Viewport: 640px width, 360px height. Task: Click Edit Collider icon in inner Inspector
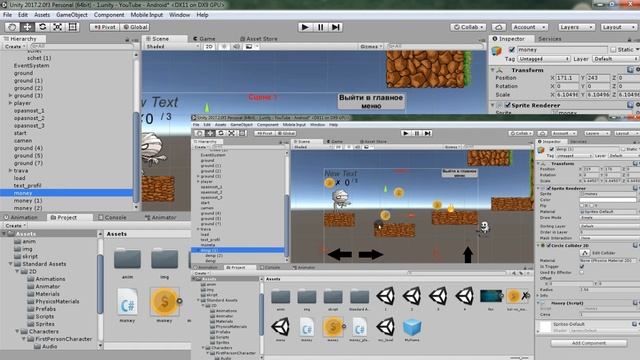(584, 253)
